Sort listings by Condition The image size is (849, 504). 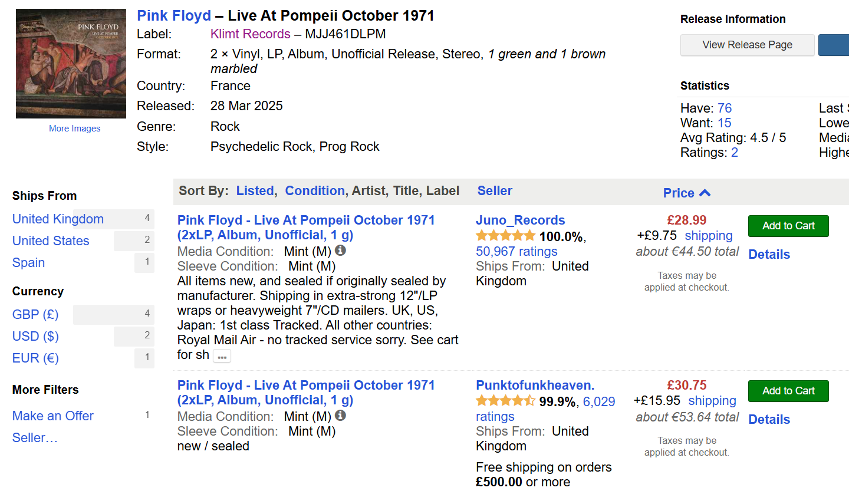pos(314,190)
